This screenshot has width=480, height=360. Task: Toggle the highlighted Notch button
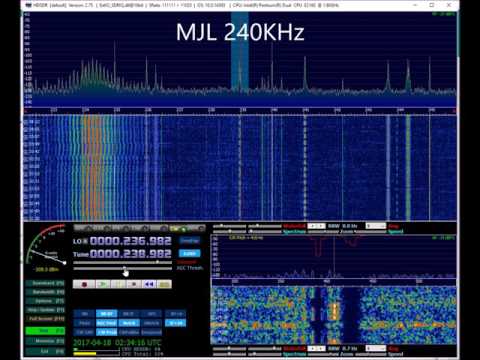pyautogui.click(x=129, y=323)
